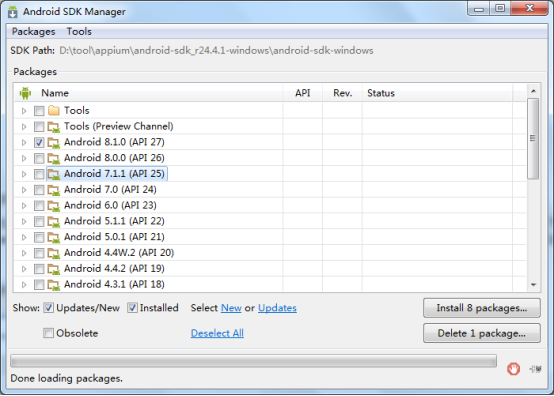Check the Android 7.1.1 (API 25) checkbox
The image size is (554, 396).
tap(39, 174)
